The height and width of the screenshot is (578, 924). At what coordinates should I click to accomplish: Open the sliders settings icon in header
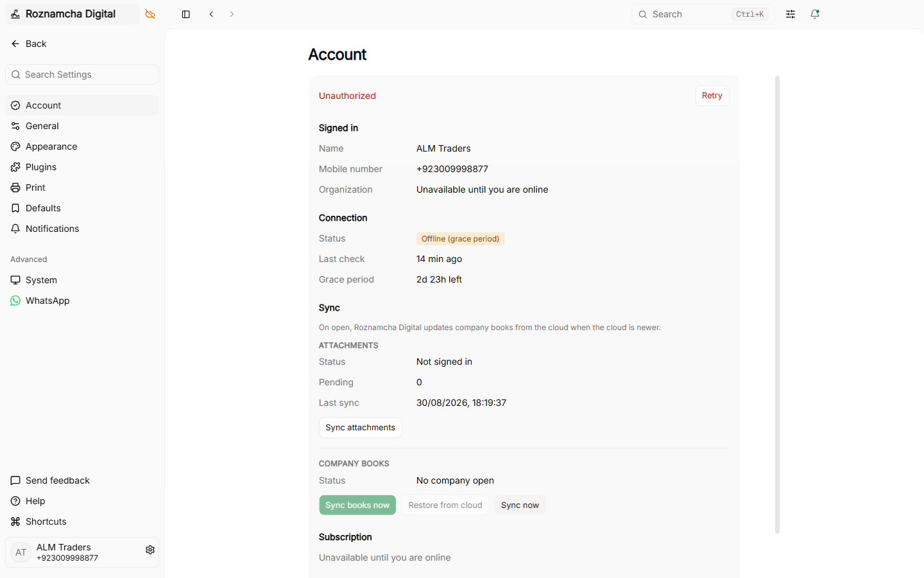point(791,14)
